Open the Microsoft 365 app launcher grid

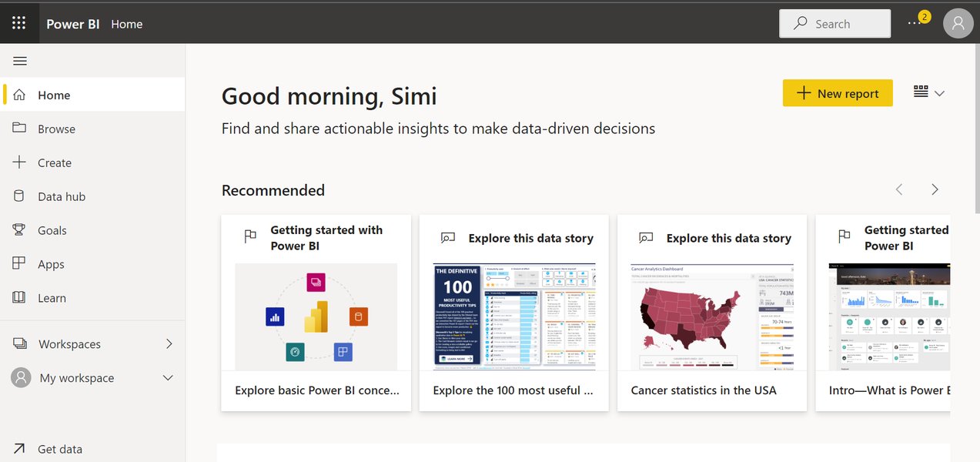(x=18, y=22)
